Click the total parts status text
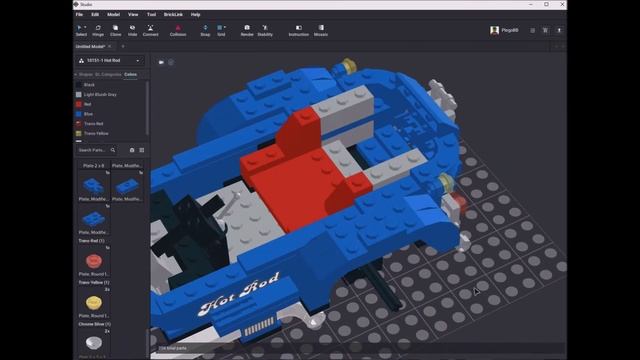Image resolution: width=640 pixels, height=360 pixels. coord(173,348)
